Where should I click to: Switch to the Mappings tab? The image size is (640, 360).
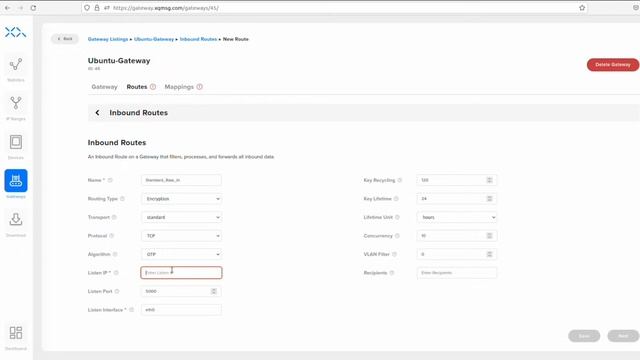[179, 87]
